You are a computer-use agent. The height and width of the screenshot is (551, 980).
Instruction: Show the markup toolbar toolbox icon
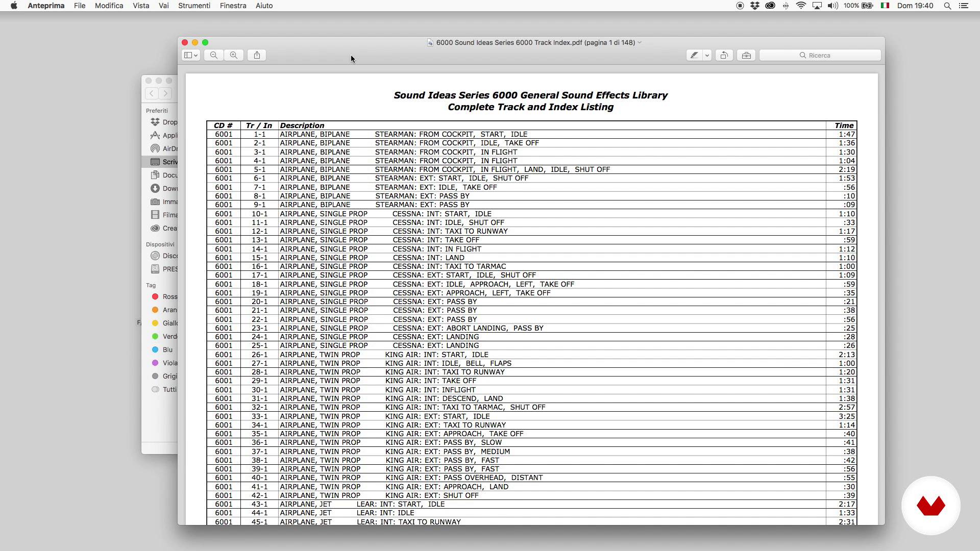click(746, 55)
